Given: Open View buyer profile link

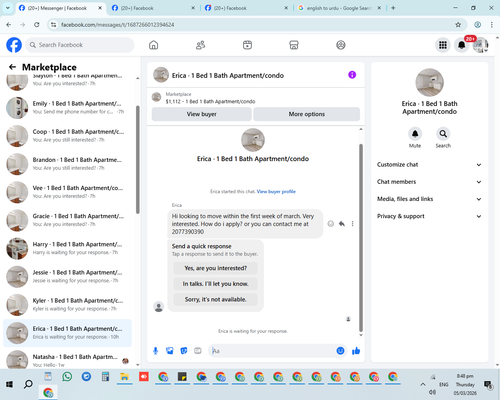Looking at the screenshot, I should point(276,191).
